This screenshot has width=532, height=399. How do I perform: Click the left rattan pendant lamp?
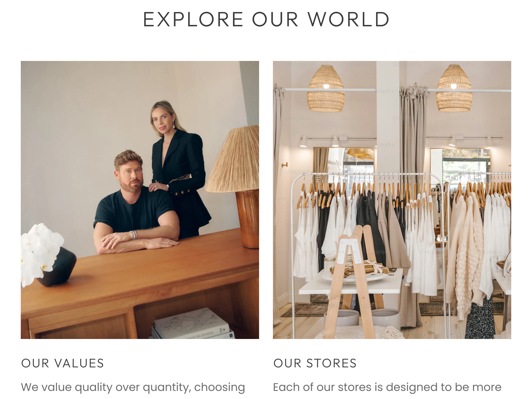tap(326, 88)
